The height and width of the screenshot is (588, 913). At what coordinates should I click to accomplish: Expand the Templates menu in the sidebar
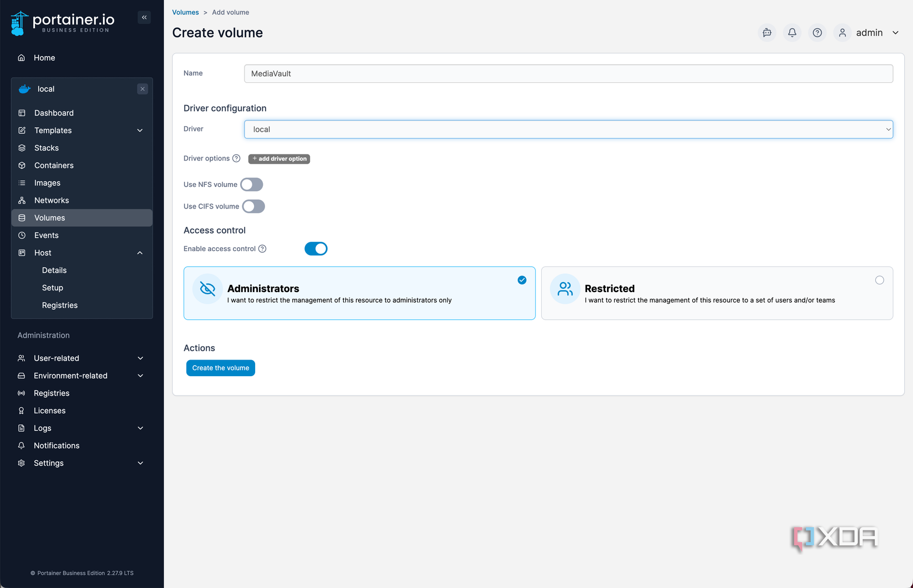pos(140,131)
